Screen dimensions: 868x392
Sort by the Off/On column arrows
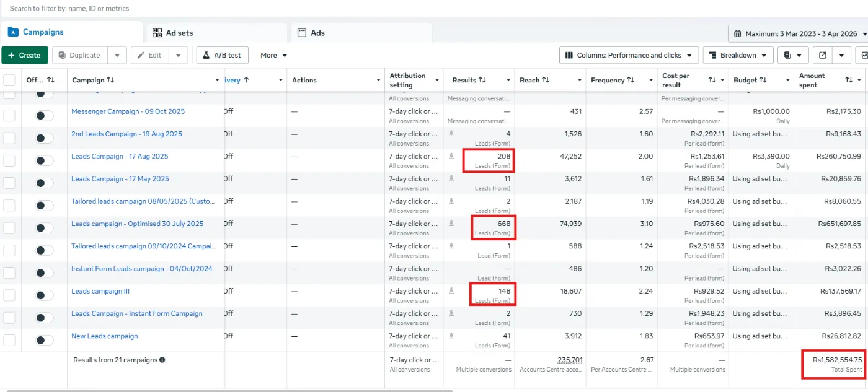click(x=51, y=80)
